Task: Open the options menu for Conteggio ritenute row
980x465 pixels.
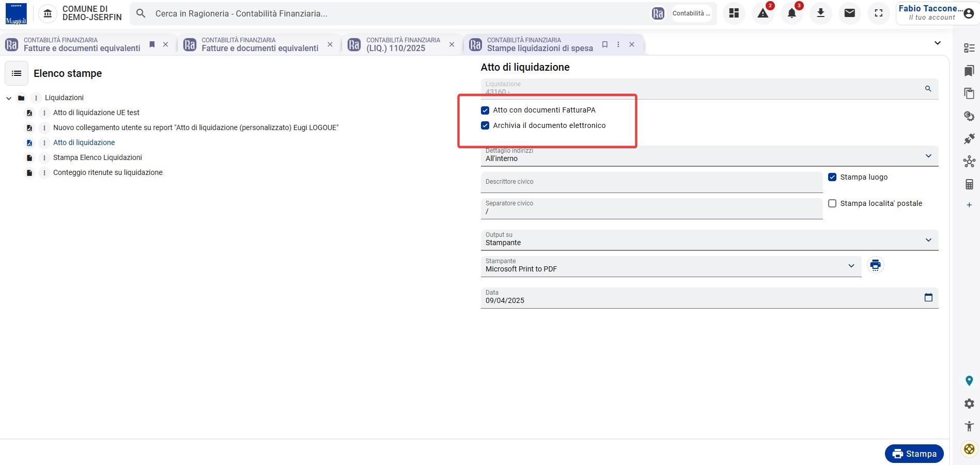Action: click(44, 172)
